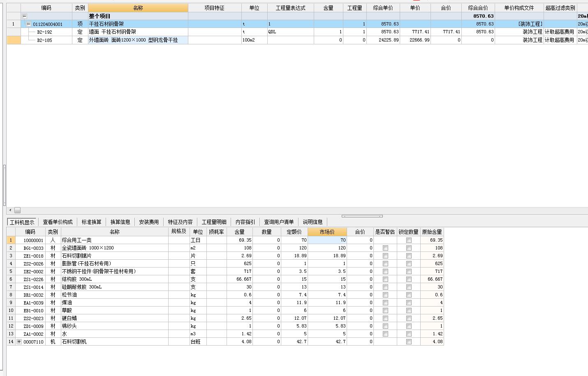Screen dimensions: 588x376
Task: Tick 是否暂估 for 膨胀管(干挂石材专用)
Action: click(385, 263)
